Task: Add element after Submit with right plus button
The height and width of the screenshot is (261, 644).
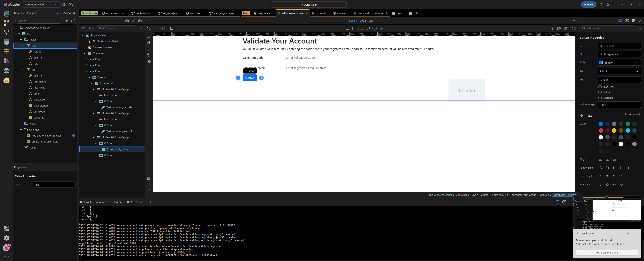Action: (x=261, y=78)
